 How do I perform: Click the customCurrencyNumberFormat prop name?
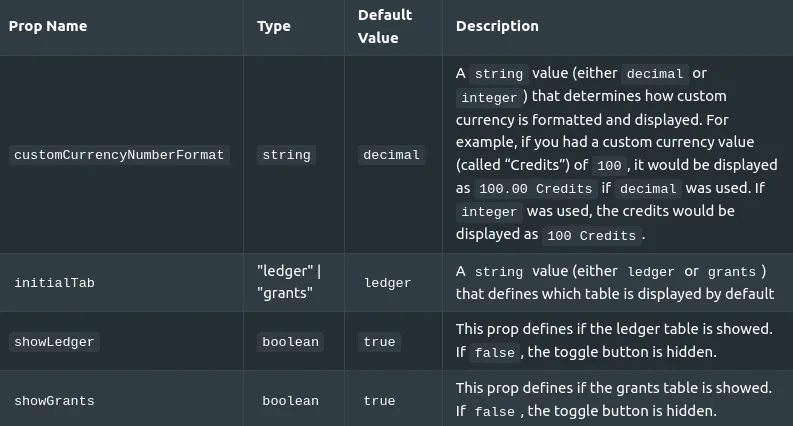point(119,155)
